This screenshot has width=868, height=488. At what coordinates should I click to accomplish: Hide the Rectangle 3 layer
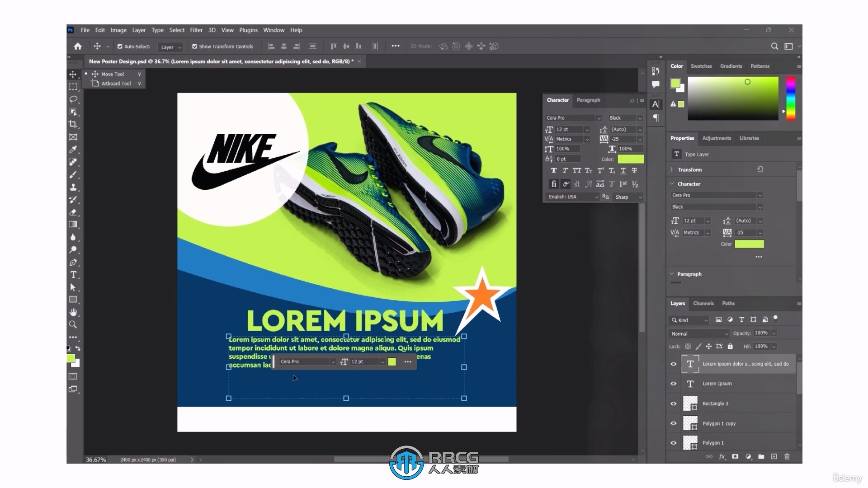[x=674, y=404]
